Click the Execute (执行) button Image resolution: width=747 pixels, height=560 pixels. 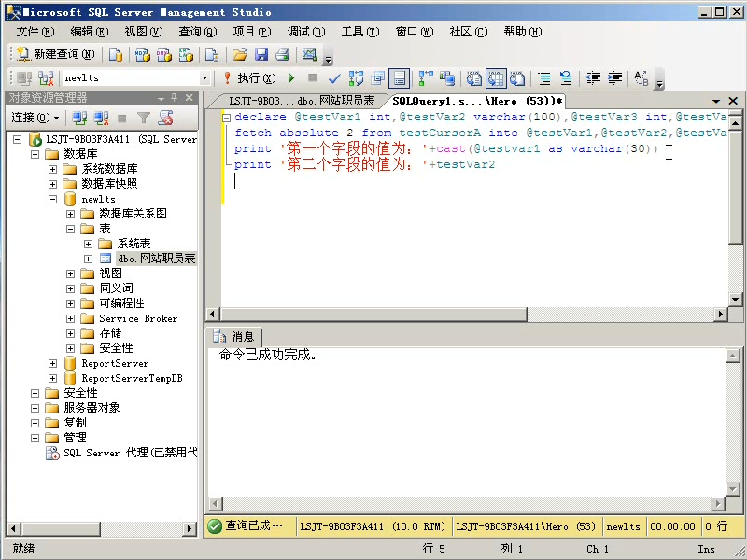tap(249, 78)
